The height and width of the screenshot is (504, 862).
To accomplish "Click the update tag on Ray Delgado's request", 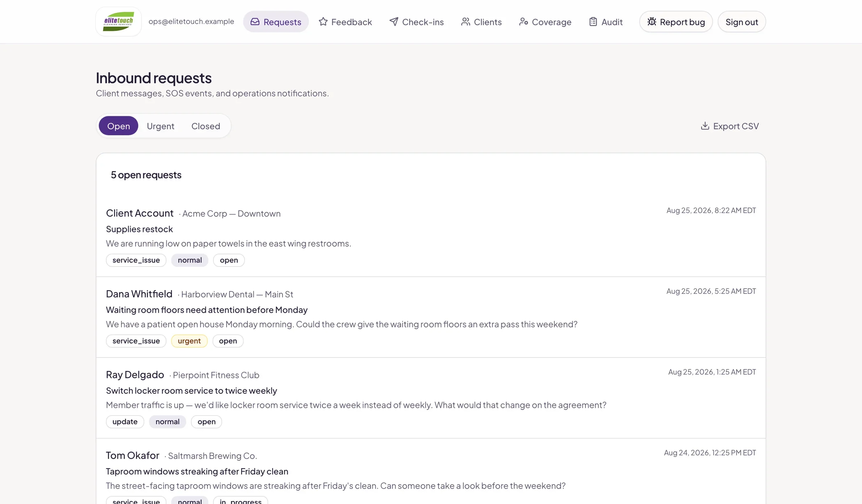I will point(125,422).
